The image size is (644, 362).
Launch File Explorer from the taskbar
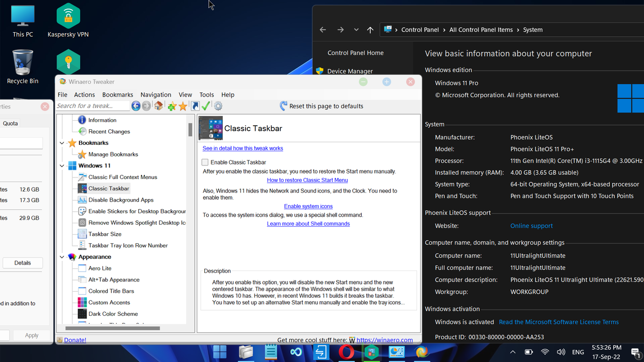click(246, 352)
